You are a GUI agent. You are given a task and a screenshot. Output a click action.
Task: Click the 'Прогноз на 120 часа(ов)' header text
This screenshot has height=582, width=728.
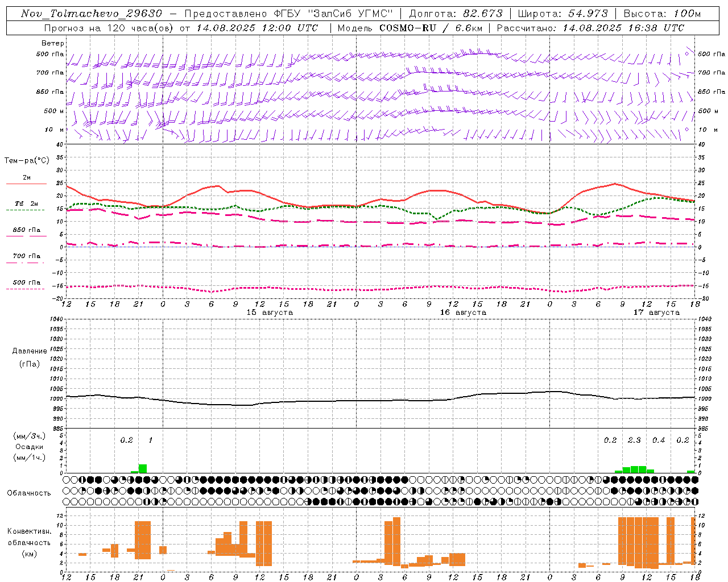(109, 28)
